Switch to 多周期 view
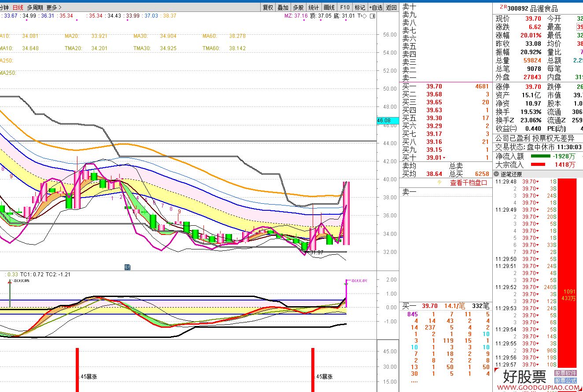Screen dimensions: 583x392 tap(35, 7)
